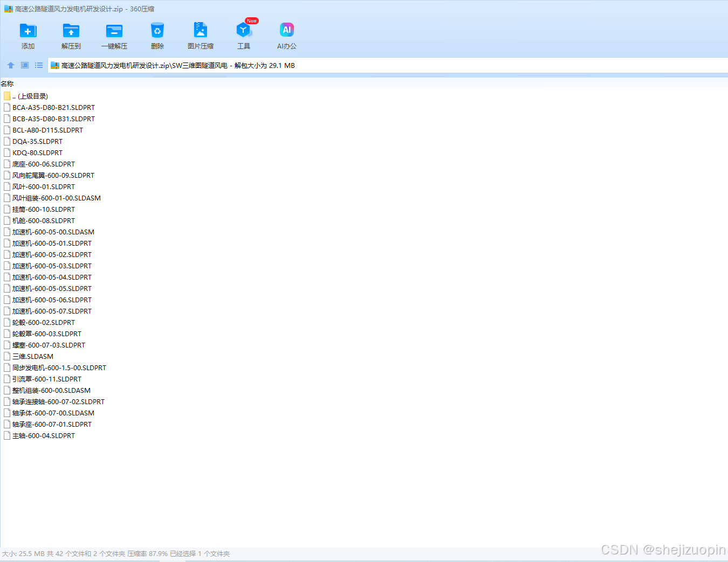Select file 加速机-600-05-05.SLDPRT
The width and height of the screenshot is (728, 562).
click(x=48, y=288)
